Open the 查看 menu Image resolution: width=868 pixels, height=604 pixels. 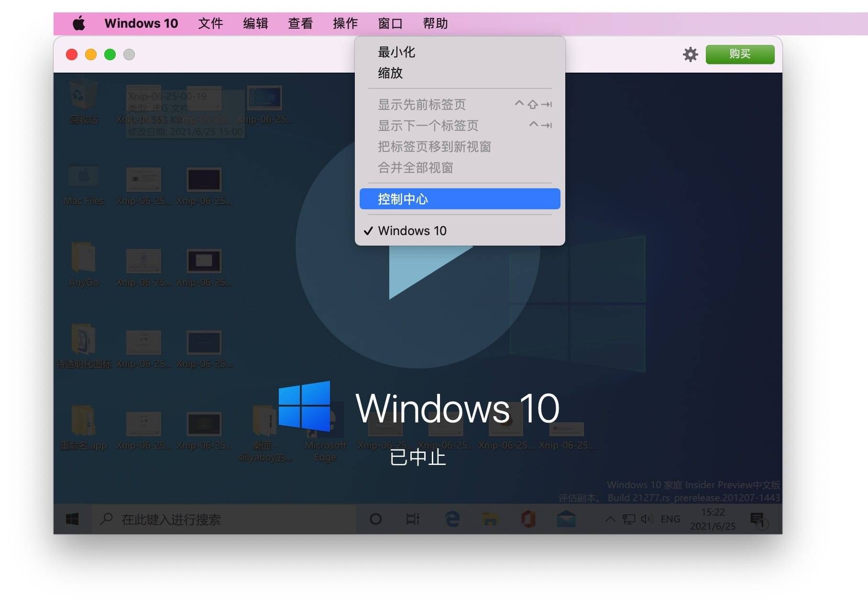pos(300,23)
